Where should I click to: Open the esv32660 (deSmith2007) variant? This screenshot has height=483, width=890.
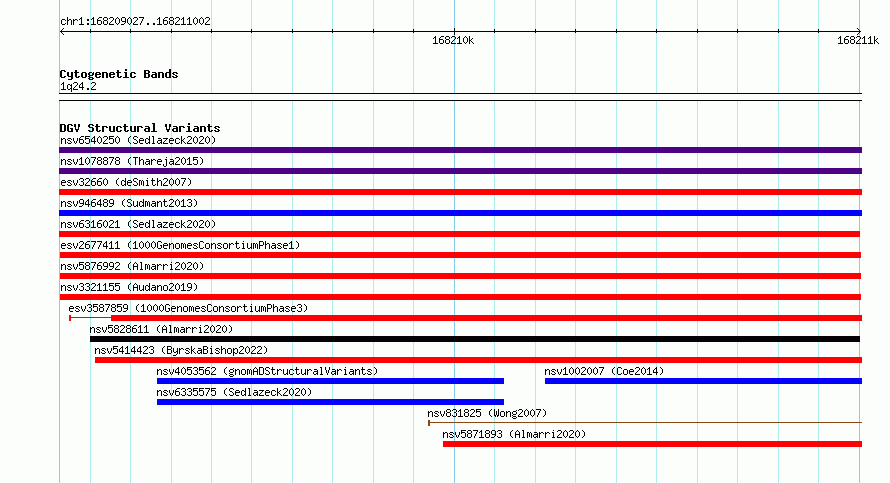[x=126, y=182]
